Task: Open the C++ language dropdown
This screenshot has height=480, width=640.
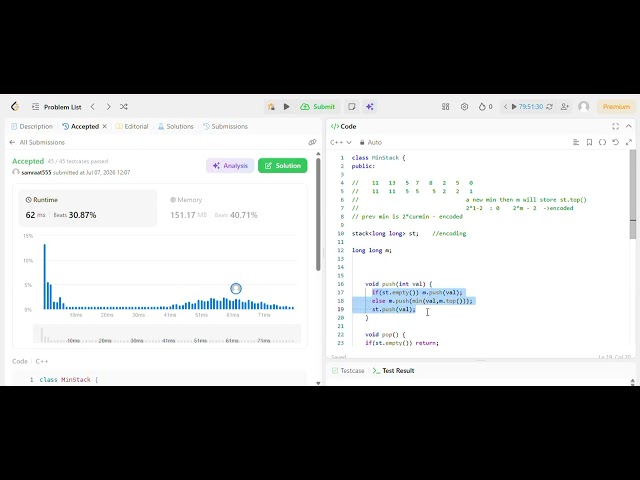Action: point(341,142)
